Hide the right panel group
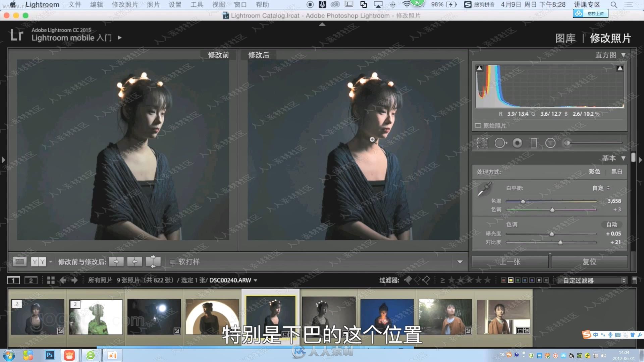644x362 pixels. [640, 160]
